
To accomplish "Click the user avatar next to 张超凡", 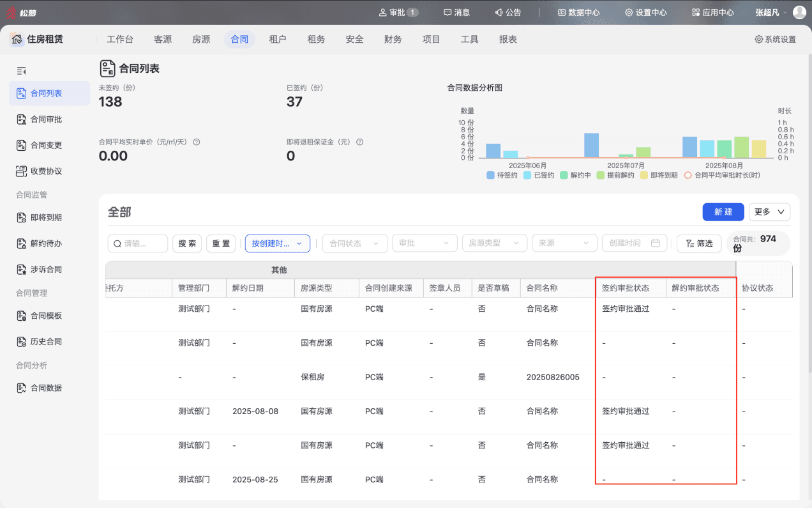I will coord(799,12).
